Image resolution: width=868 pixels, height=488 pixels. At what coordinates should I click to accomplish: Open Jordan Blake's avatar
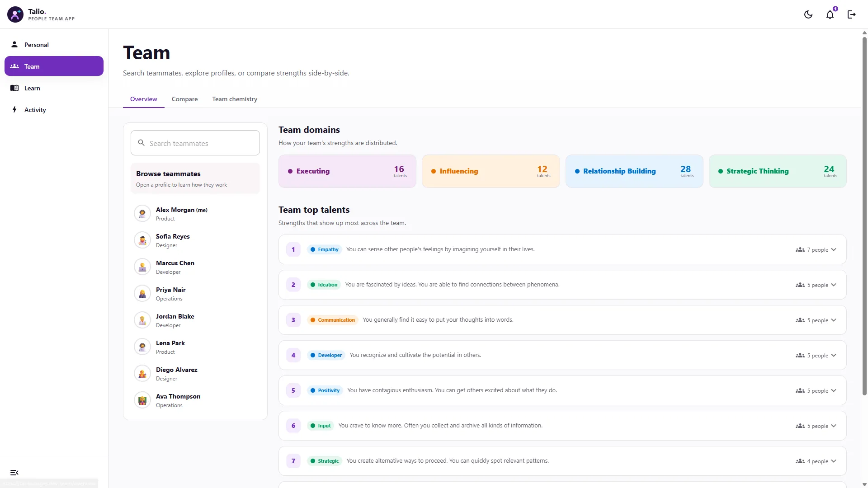142,320
